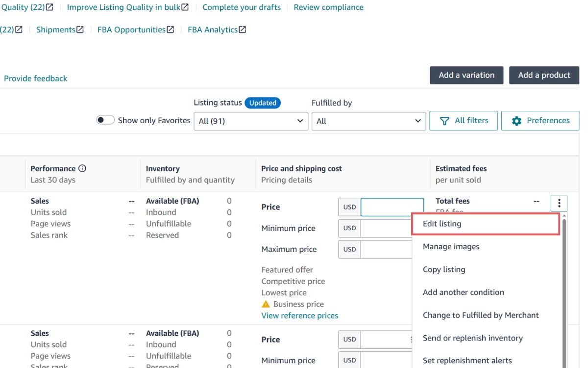Click the external link icon beside Shipments
Image resolution: width=588 pixels, height=368 pixels.
click(80, 29)
